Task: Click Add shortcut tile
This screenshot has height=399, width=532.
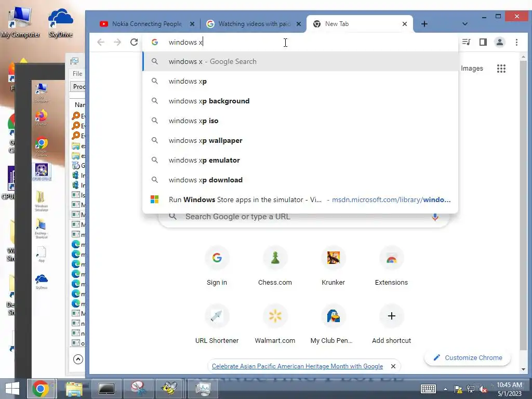Action: tap(391, 324)
